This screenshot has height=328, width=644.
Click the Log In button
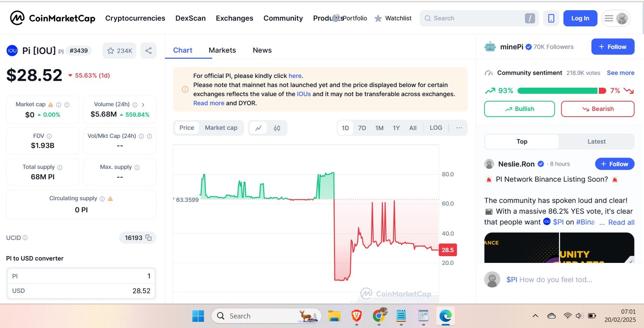[580, 18]
